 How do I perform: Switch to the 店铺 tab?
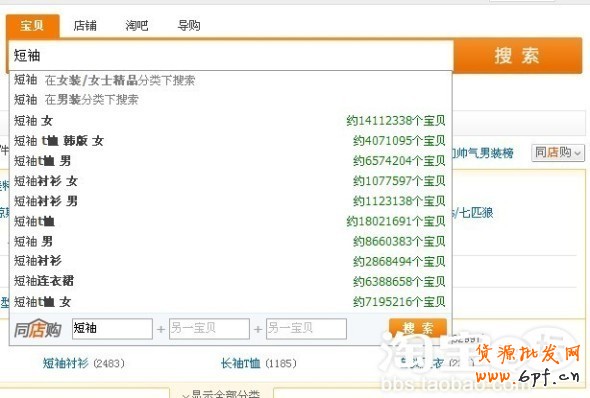click(85, 26)
